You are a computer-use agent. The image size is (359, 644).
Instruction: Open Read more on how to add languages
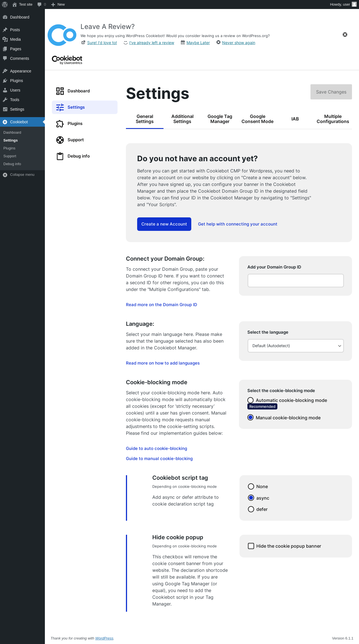pos(163,363)
